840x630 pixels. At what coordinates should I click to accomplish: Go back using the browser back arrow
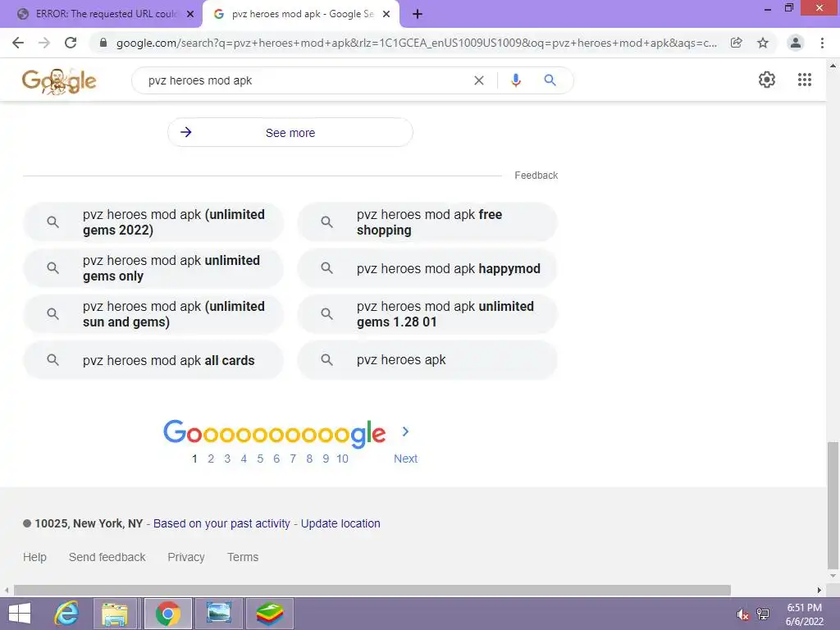[x=18, y=43]
